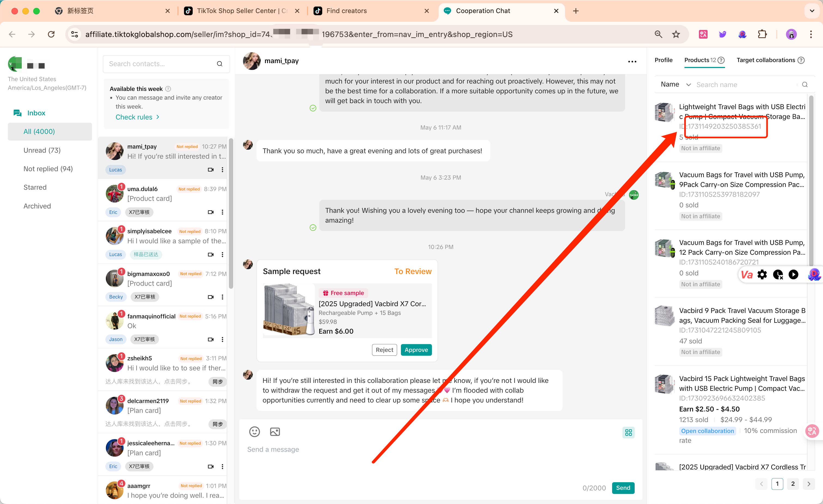Open Chrome extensions puzzle icon

pyautogui.click(x=762, y=34)
